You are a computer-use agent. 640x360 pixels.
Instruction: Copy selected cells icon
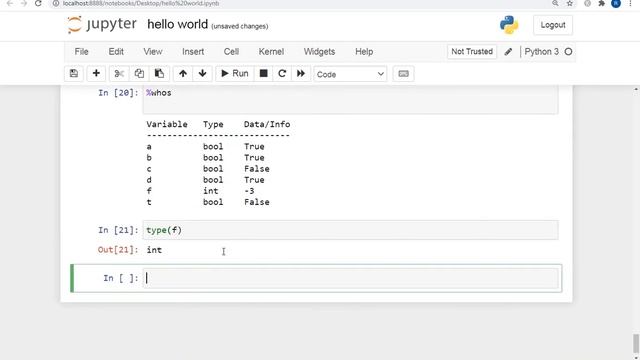click(x=139, y=73)
